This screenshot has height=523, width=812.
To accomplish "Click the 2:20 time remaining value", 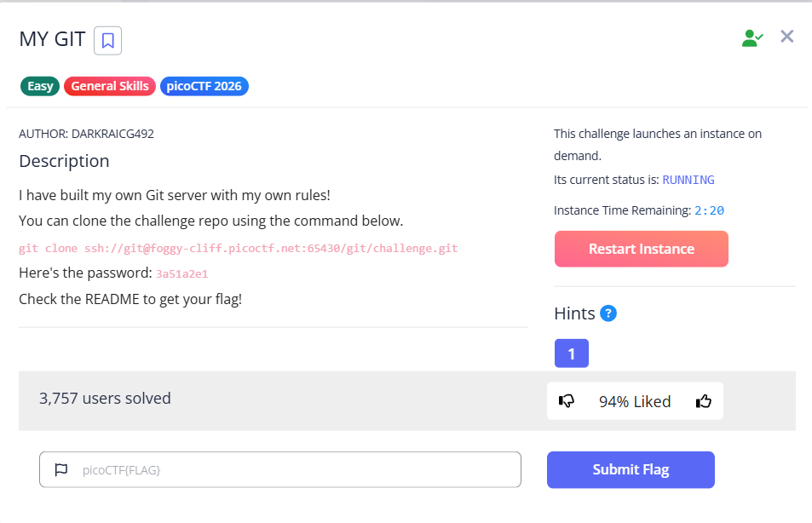I will click(x=709, y=210).
